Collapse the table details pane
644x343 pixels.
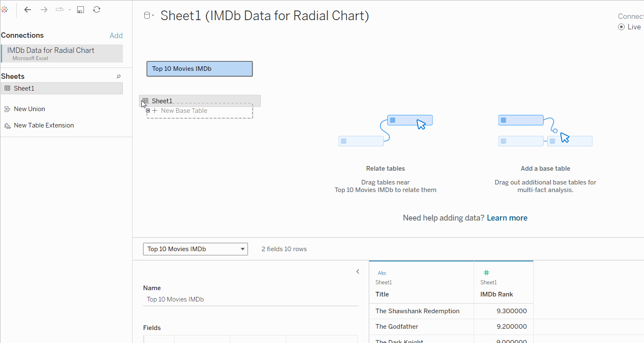[x=358, y=272]
